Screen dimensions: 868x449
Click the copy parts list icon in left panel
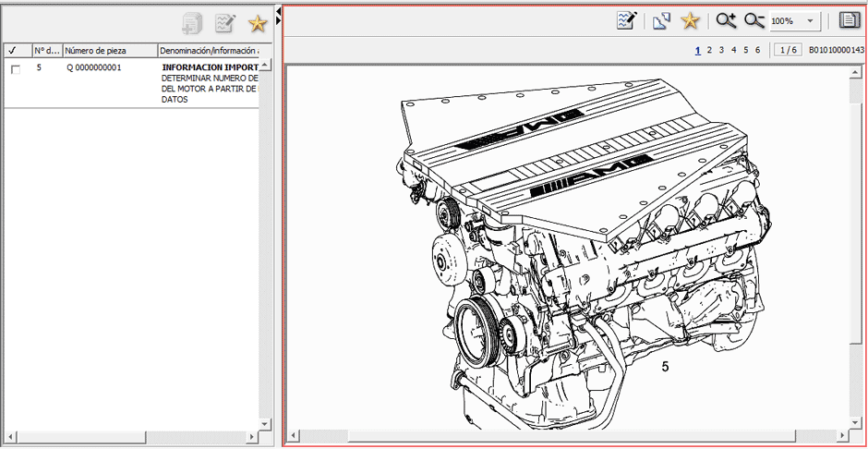[193, 23]
